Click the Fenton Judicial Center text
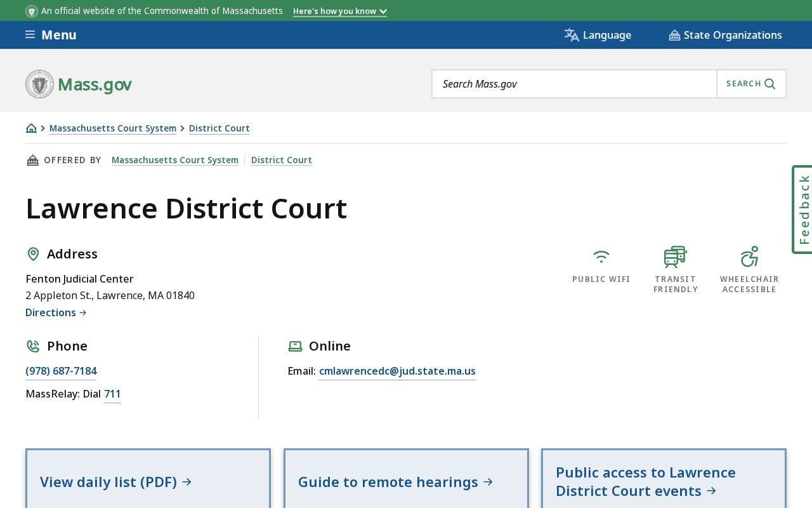 pos(79,279)
